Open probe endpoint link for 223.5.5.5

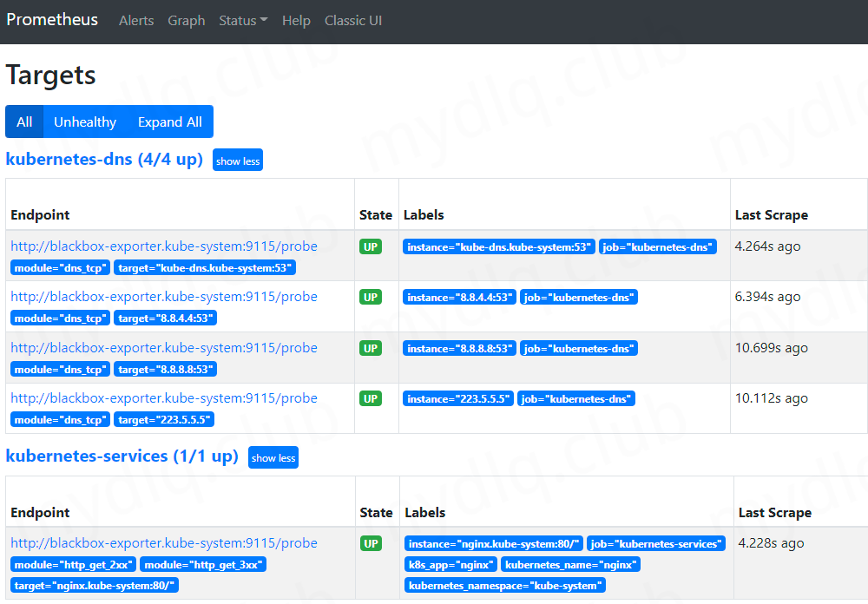164,398
